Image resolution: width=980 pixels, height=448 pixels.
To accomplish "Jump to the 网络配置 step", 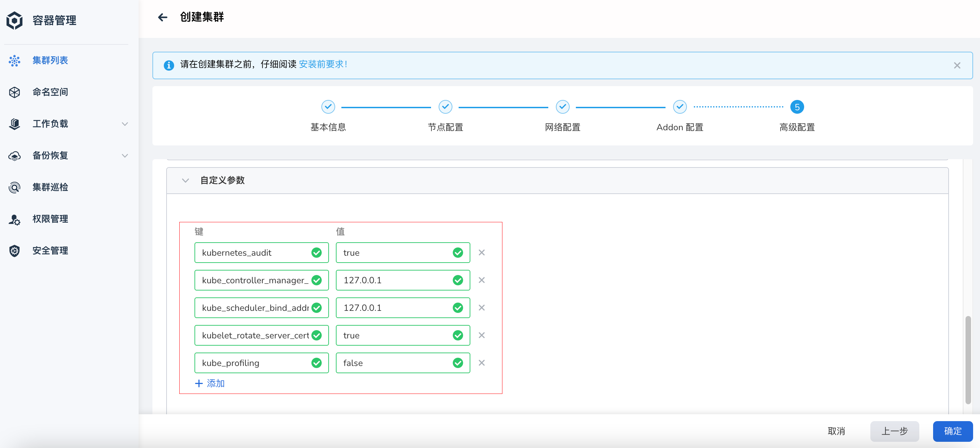I will tap(562, 107).
